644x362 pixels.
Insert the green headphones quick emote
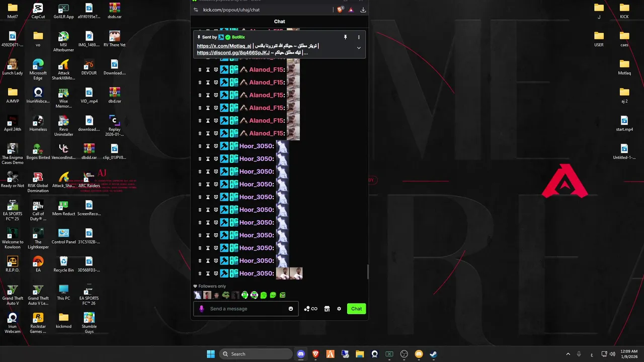pyautogui.click(x=245, y=295)
